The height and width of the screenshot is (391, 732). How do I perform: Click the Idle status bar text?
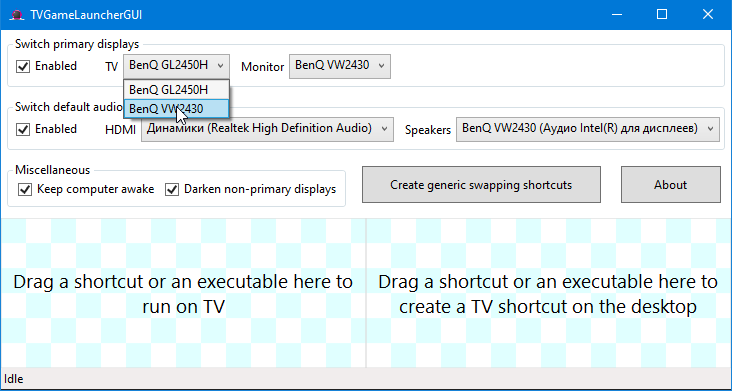pos(14,379)
